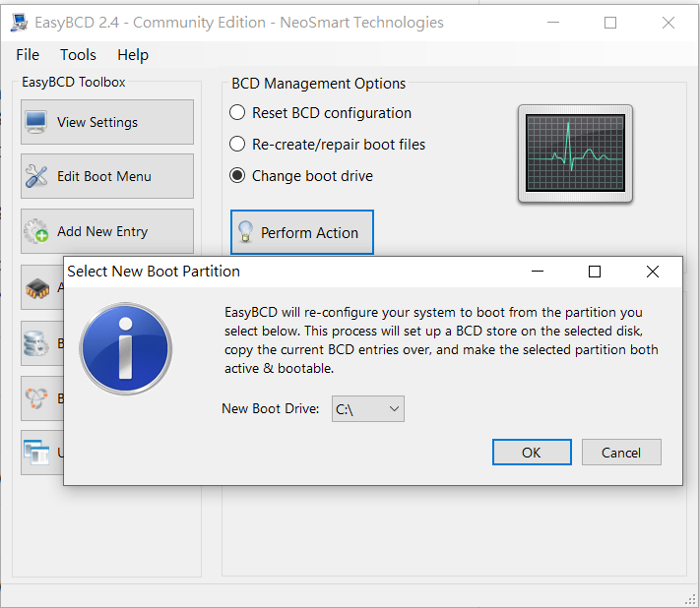The width and height of the screenshot is (700, 608).
Task: Close the Select New Boot Partition dialog
Action: 652,272
